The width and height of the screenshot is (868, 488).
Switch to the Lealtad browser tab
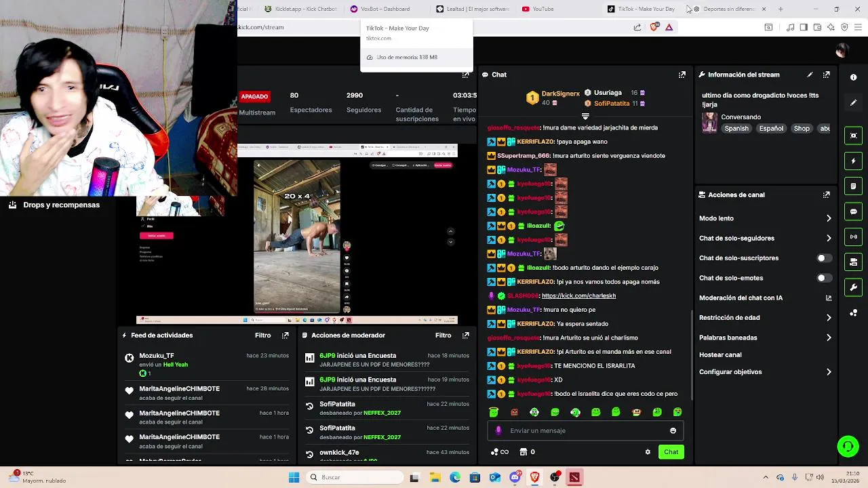(x=473, y=9)
